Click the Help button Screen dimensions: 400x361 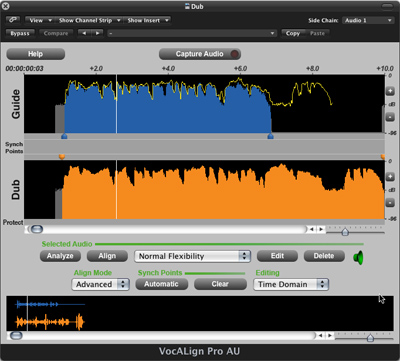pyautogui.click(x=35, y=54)
